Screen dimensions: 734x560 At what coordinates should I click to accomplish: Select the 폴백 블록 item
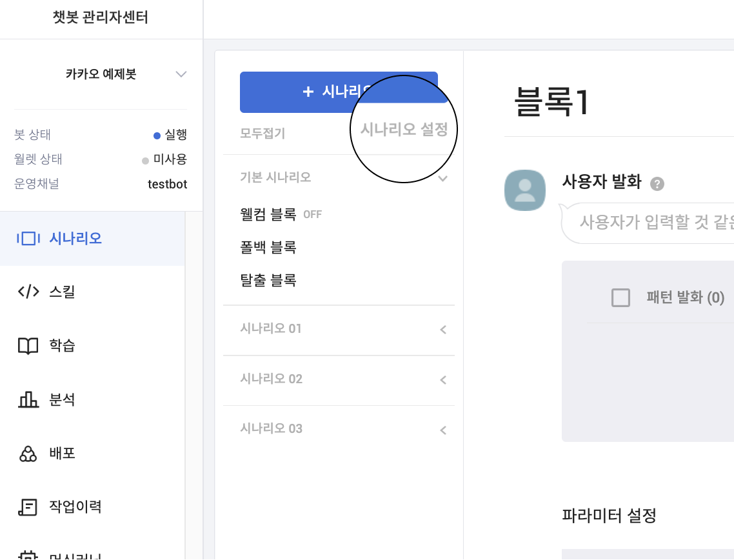[x=268, y=247]
